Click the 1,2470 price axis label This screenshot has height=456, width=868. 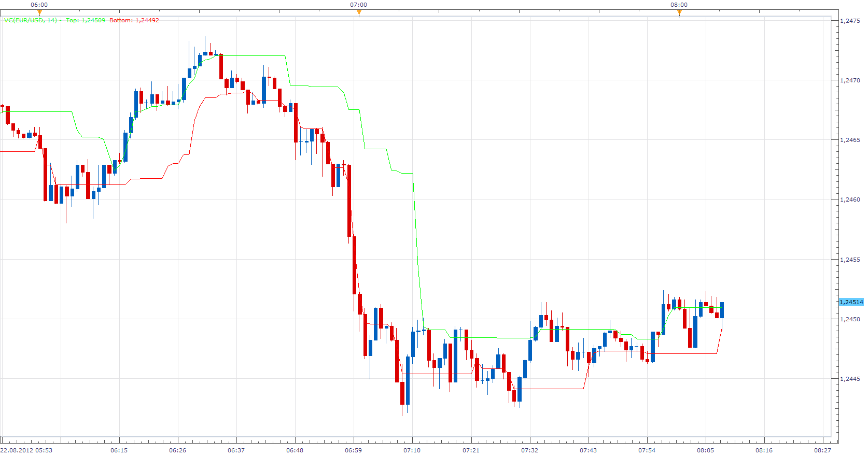pos(850,80)
